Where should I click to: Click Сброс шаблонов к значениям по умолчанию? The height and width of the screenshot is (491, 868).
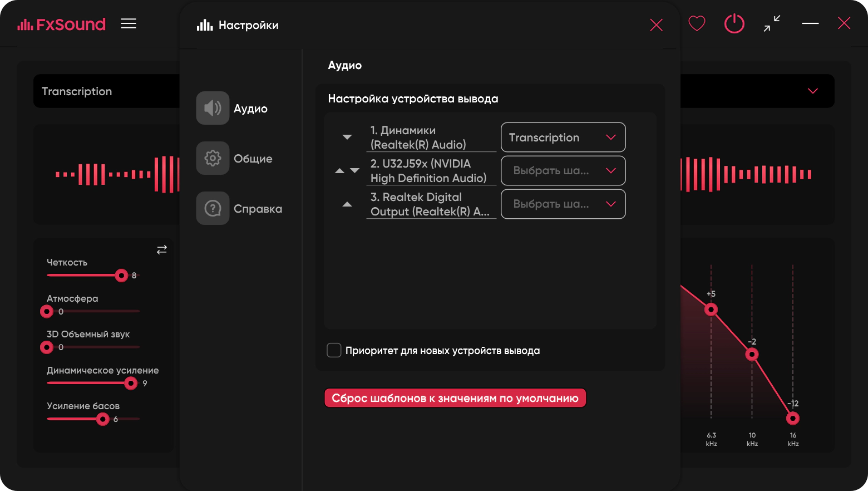click(x=455, y=398)
